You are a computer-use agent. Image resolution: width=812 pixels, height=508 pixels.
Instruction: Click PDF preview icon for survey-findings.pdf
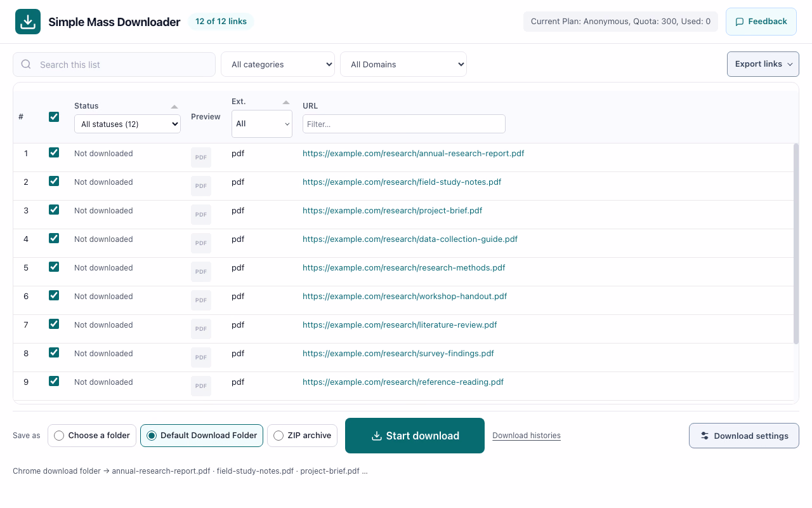(x=201, y=358)
